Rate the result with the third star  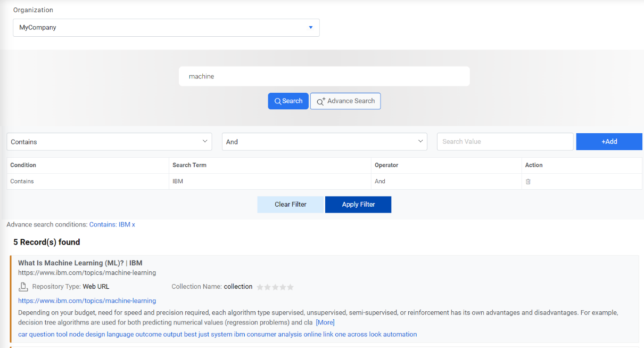pos(275,287)
